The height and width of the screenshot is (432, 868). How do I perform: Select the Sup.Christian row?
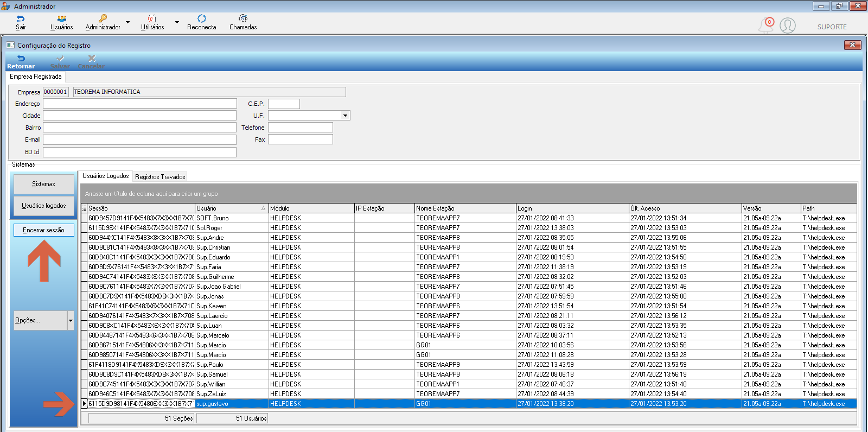click(x=469, y=247)
